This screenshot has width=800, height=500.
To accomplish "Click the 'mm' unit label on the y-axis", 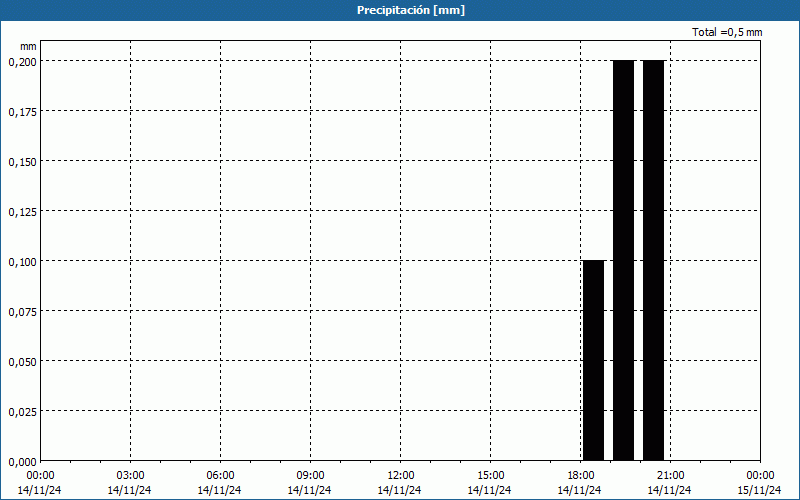I will pyautogui.click(x=29, y=46).
